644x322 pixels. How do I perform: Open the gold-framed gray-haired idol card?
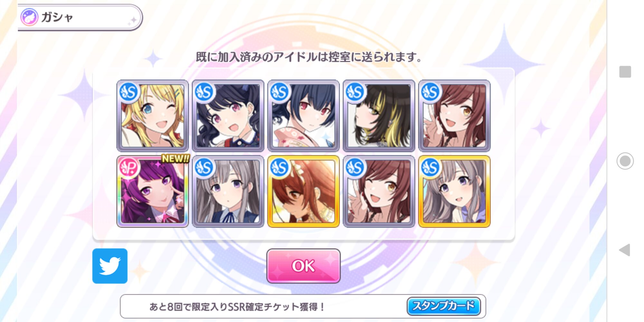coord(454,192)
